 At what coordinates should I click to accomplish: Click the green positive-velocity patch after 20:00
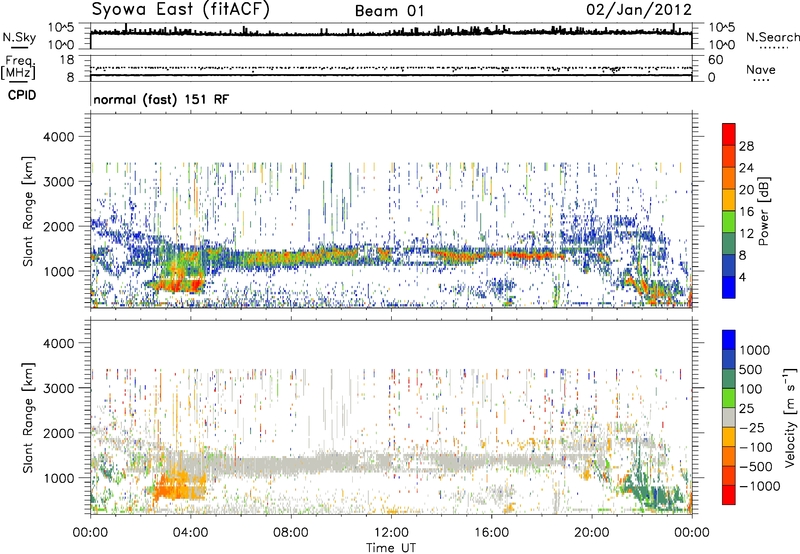653,492
